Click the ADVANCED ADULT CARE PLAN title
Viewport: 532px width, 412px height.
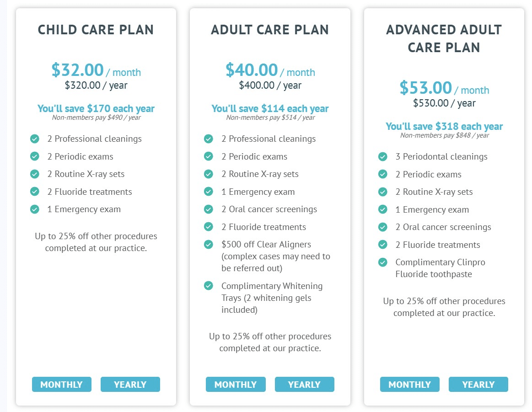click(x=444, y=38)
